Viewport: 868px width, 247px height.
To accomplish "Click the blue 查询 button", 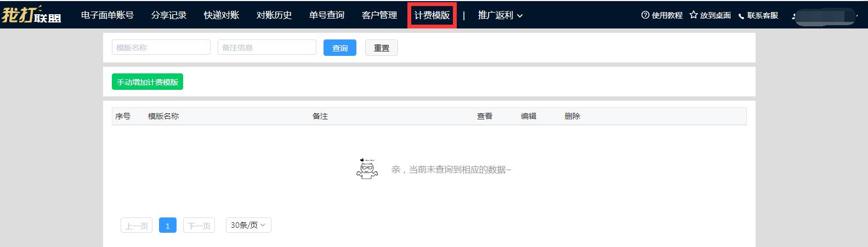I will (340, 48).
